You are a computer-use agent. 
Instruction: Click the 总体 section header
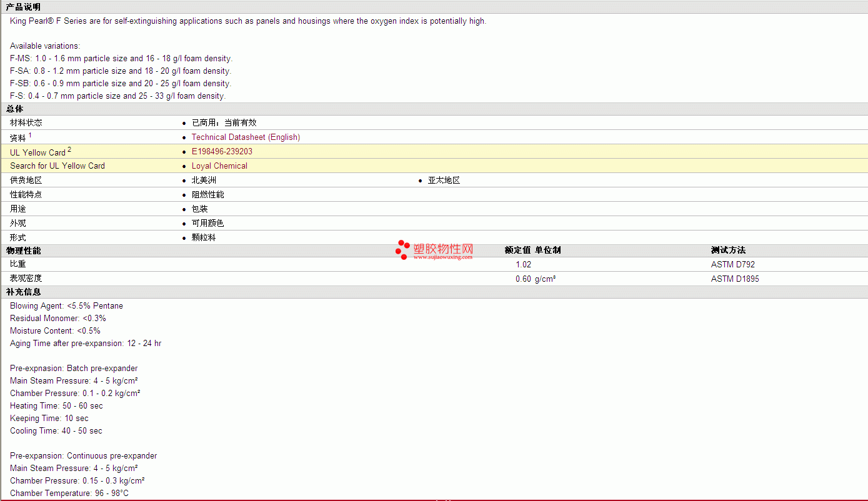pos(14,109)
